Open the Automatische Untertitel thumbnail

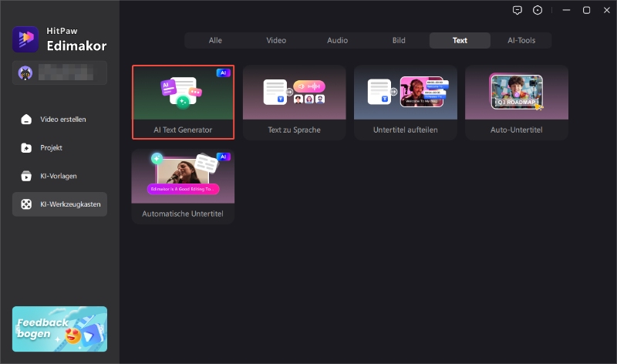point(183,177)
